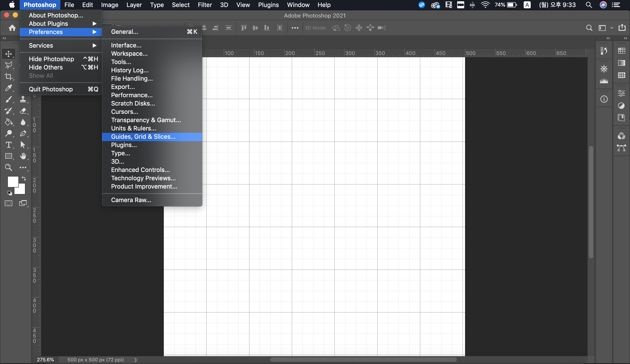This screenshot has height=364, width=630.
Task: Click the zoom percentage field
Action: 45,359
